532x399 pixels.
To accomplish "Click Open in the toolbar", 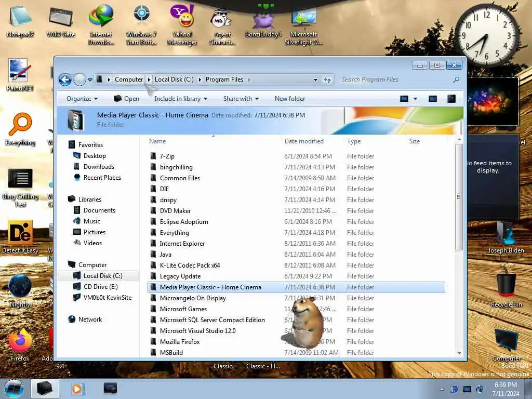I will (127, 99).
